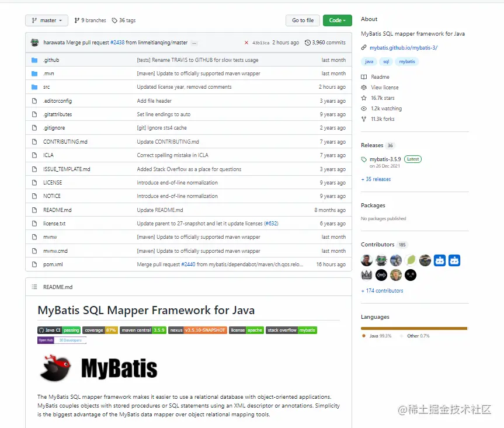Open the mvnw.cmd file
Viewport: 504px width, 428px height.
pos(55,251)
